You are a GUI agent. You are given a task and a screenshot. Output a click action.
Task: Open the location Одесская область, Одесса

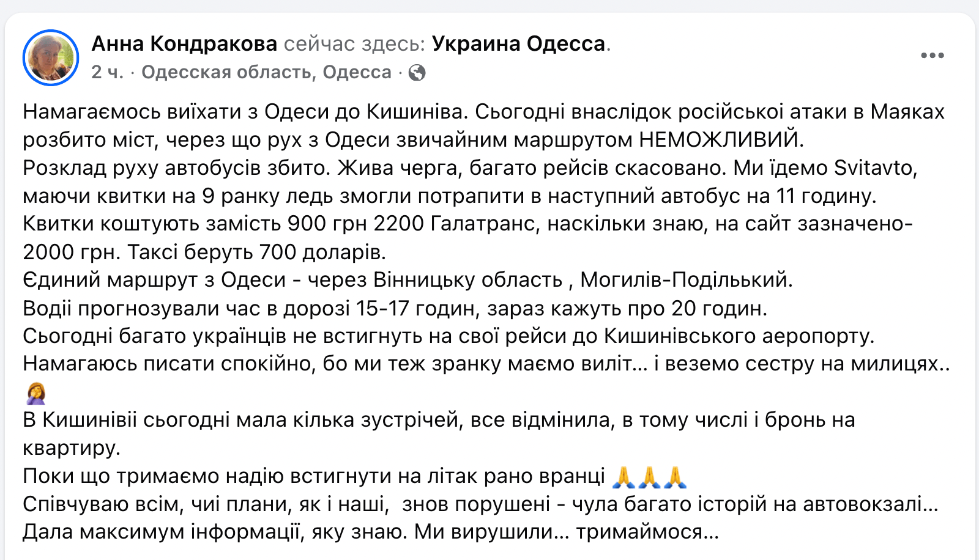pos(266,72)
